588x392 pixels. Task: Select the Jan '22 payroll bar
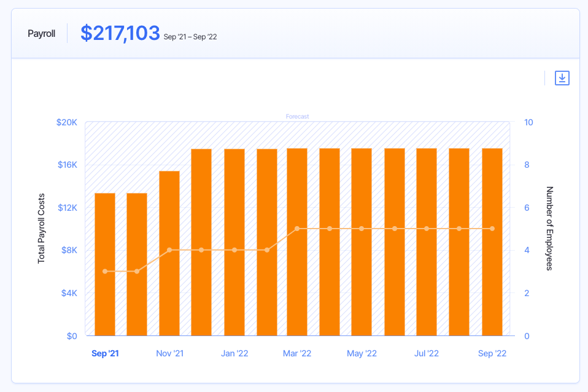click(x=234, y=242)
